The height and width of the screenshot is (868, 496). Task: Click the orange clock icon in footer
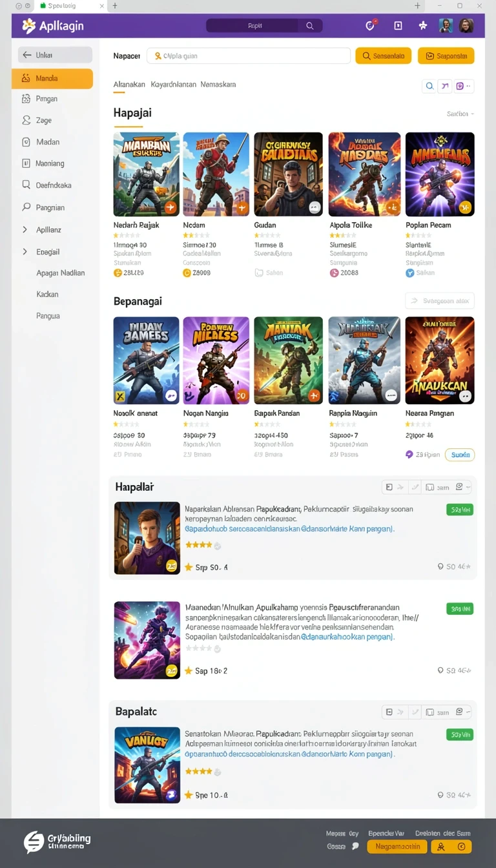point(461,847)
